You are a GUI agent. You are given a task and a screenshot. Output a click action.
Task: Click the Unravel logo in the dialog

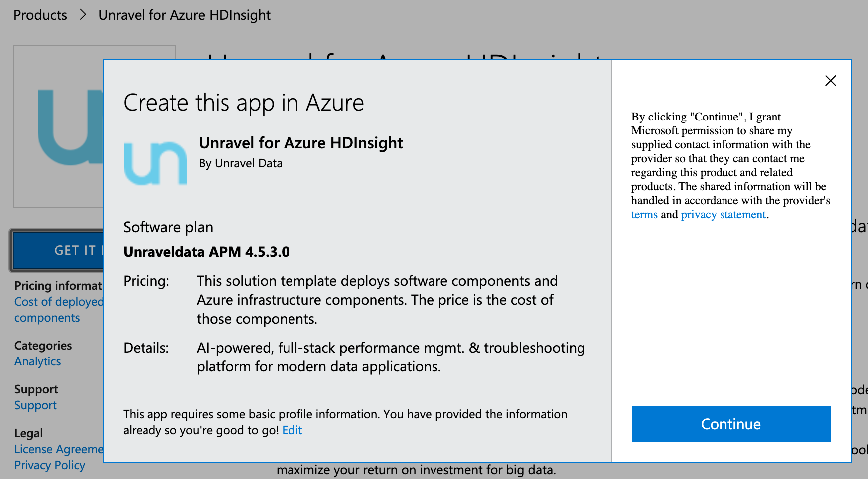point(155,163)
